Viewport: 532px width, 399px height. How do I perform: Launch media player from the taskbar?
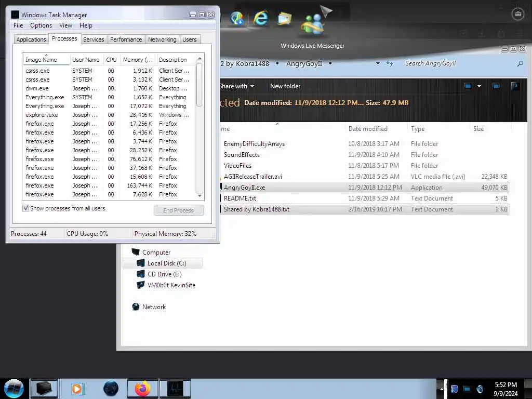[x=77, y=389]
